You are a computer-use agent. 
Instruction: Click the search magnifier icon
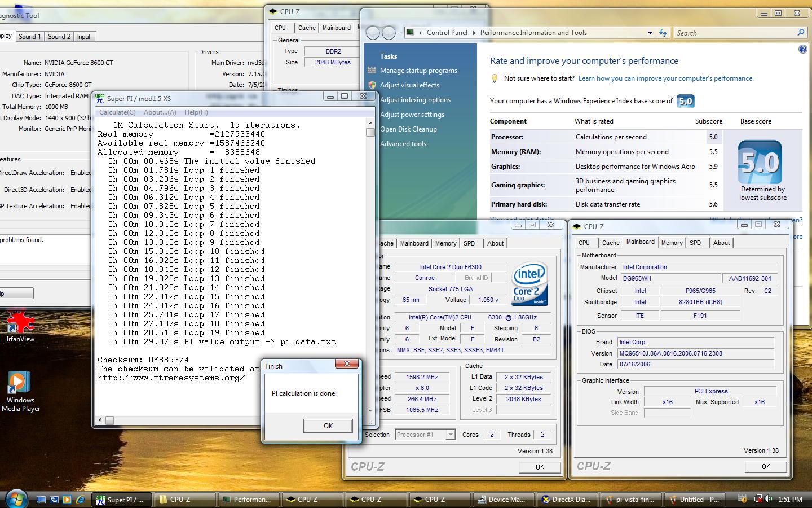coord(801,33)
